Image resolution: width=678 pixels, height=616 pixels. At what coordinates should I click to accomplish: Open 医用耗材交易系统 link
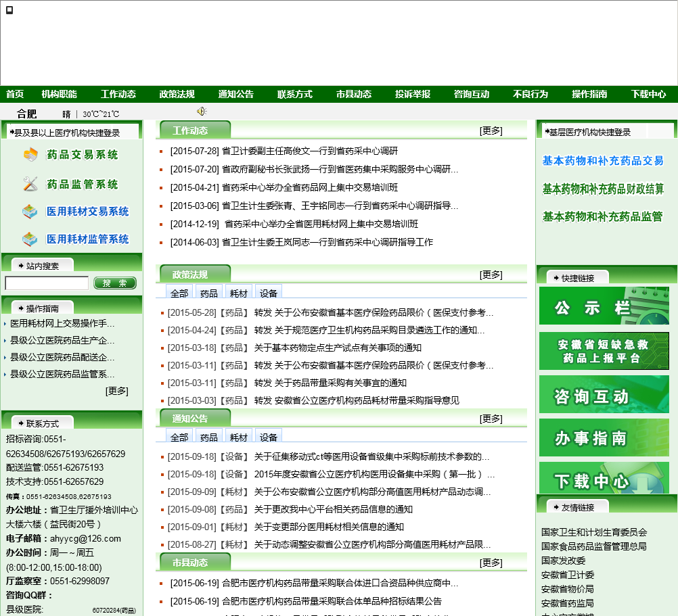[x=88, y=212]
